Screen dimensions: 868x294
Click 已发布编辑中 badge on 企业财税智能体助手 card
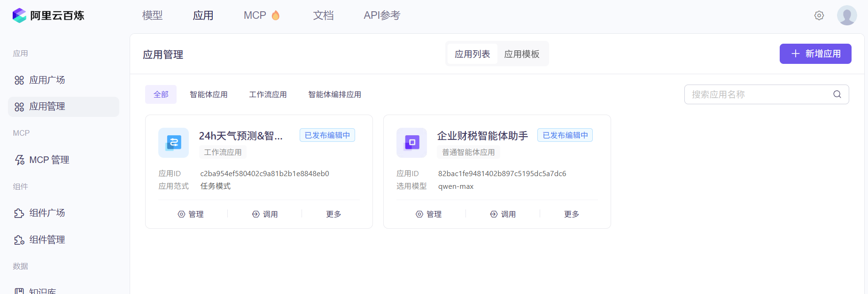565,135
